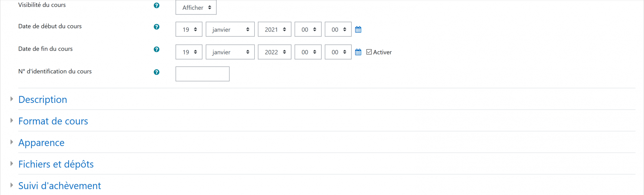Image resolution: width=644 pixels, height=195 pixels.
Task: Uncheck the Activer checkbox for end date
Action: point(369,52)
